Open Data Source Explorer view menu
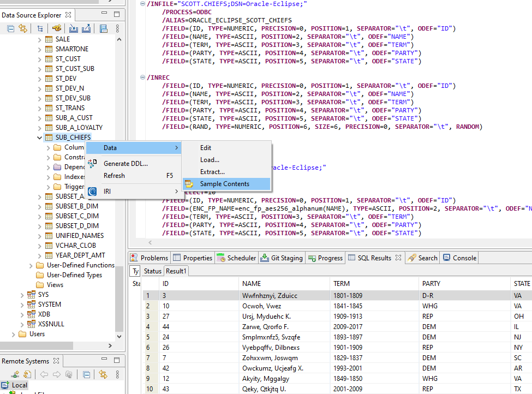The image size is (532, 394). [117, 29]
